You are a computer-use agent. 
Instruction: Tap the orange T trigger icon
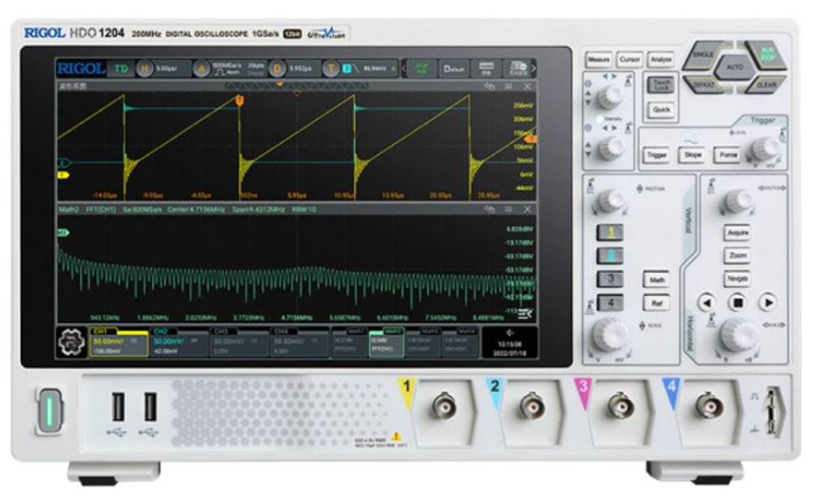[x=332, y=69]
